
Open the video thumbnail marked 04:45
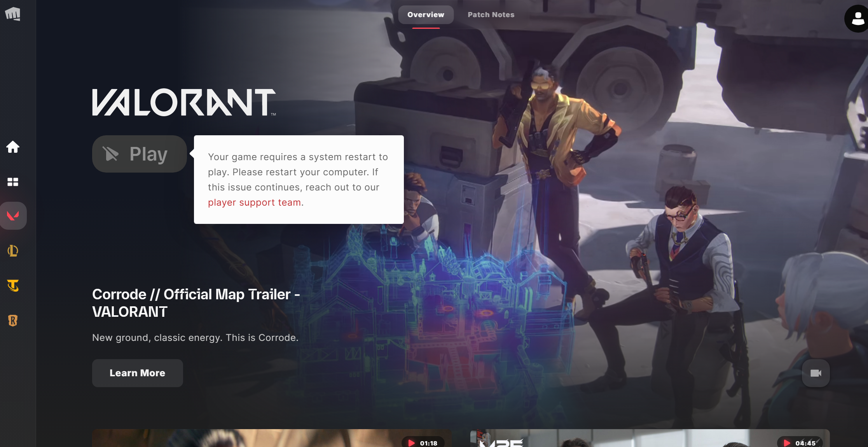650,438
